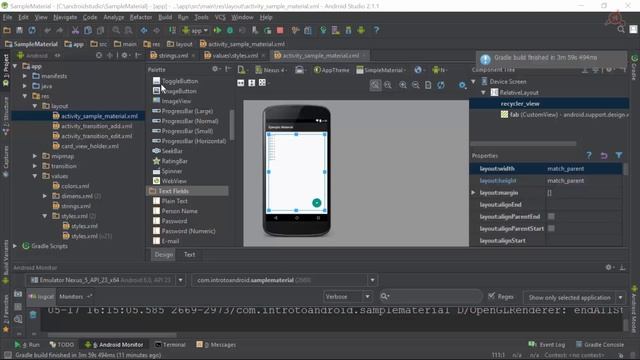Stop the running process with red square

[x=280, y=30]
